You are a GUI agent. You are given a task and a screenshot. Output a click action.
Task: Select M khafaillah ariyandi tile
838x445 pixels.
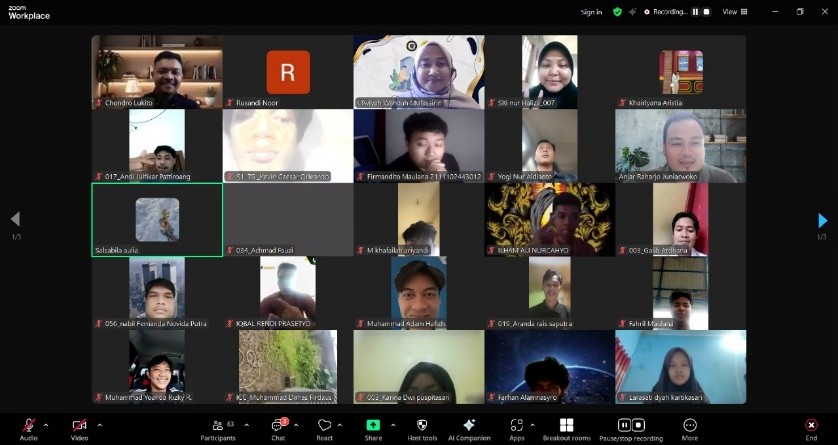pyautogui.click(x=419, y=220)
